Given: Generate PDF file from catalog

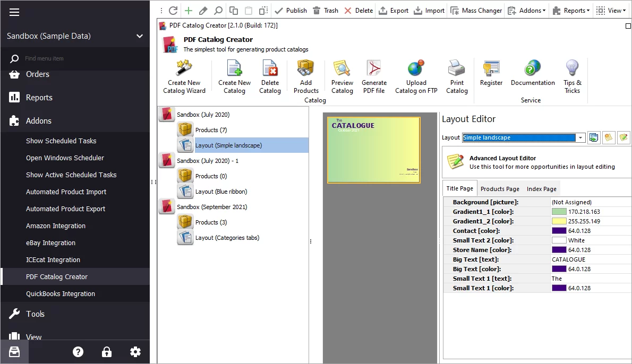Looking at the screenshot, I should tap(374, 77).
